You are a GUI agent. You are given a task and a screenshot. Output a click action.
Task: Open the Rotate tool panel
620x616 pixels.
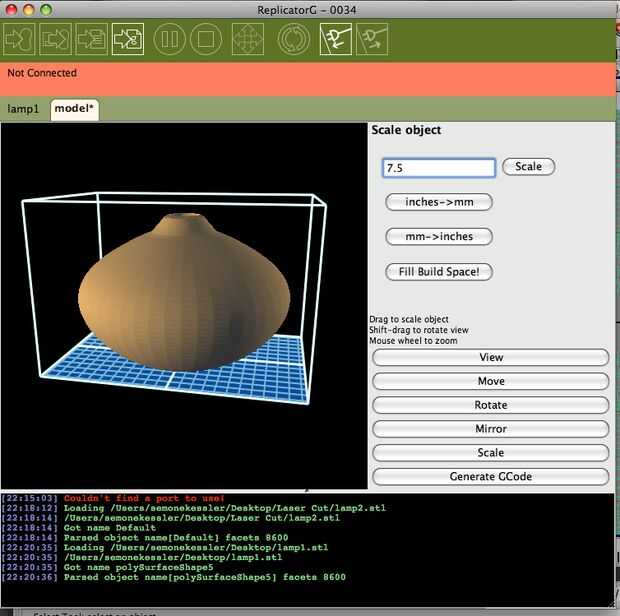(491, 405)
